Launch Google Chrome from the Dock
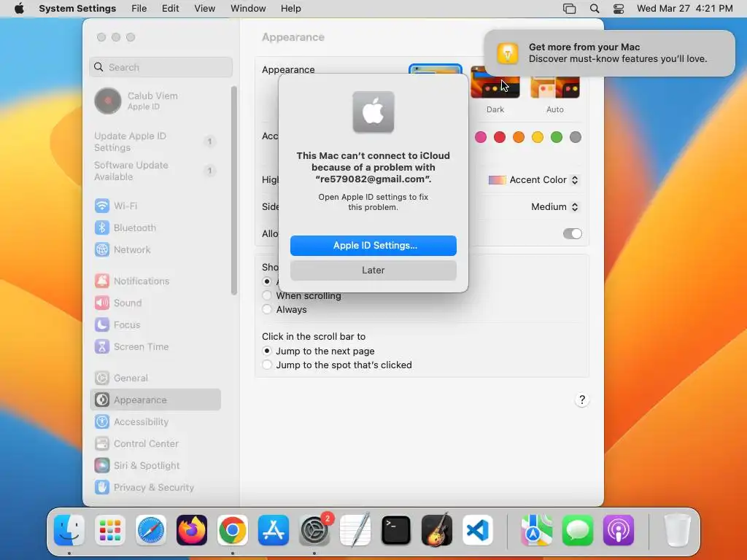Viewport: 747px width, 560px height. pyautogui.click(x=233, y=530)
